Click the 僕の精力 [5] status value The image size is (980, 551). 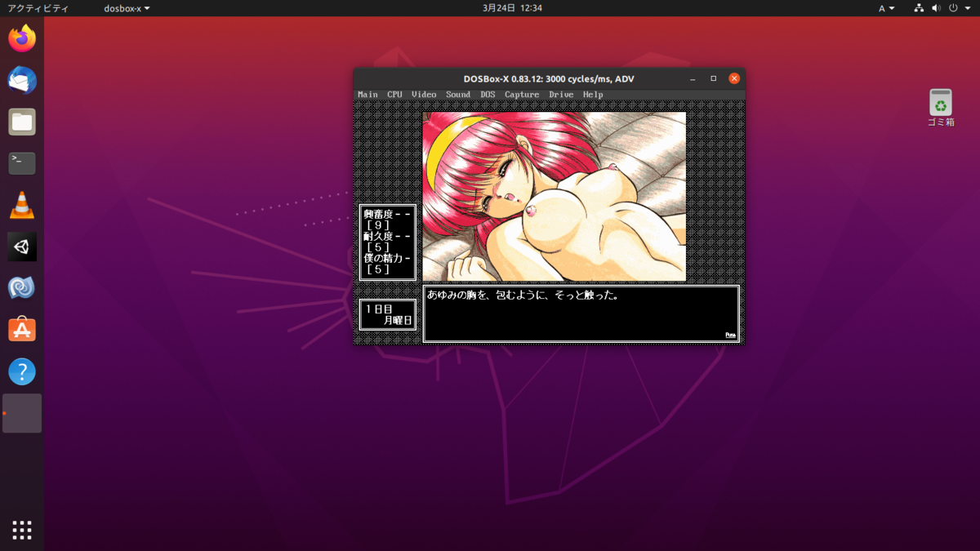click(379, 269)
